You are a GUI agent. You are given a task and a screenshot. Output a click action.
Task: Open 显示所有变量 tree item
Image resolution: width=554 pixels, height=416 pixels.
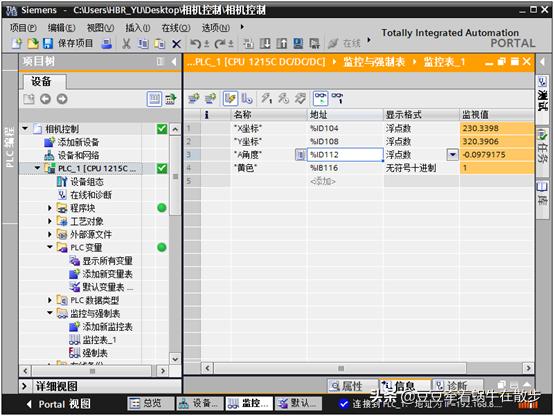tap(101, 261)
